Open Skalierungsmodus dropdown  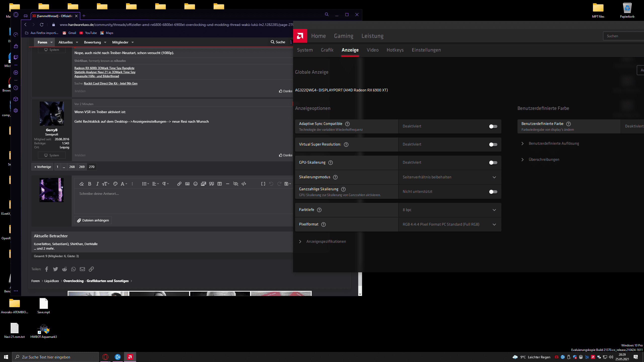tap(450, 177)
